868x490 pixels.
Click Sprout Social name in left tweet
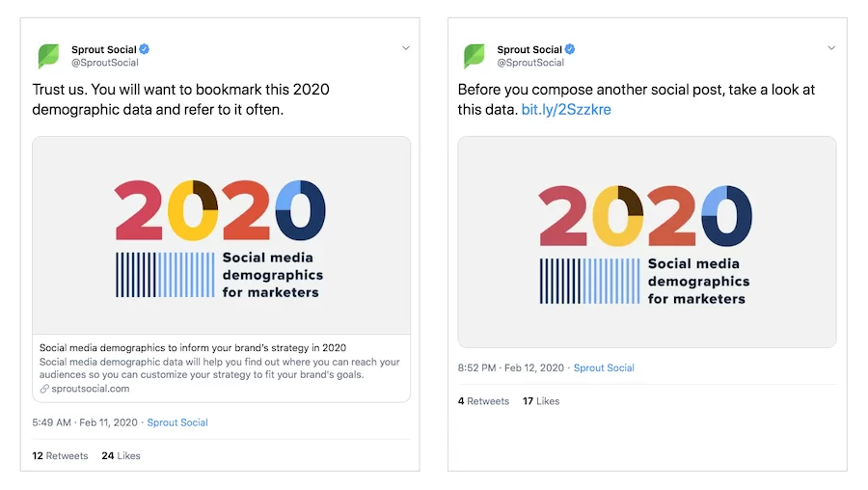click(103, 49)
